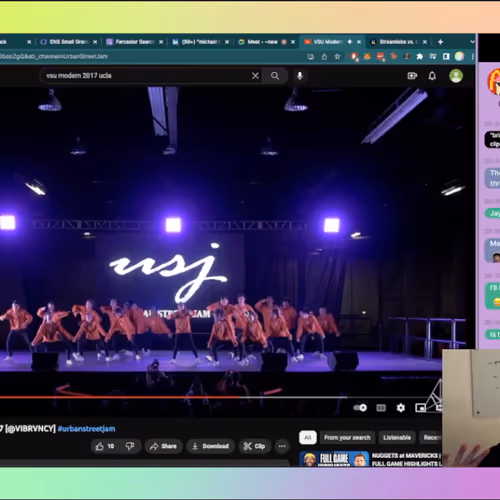The image size is (500, 500).
Task: Start voice search with microphone icon
Action: (300, 76)
